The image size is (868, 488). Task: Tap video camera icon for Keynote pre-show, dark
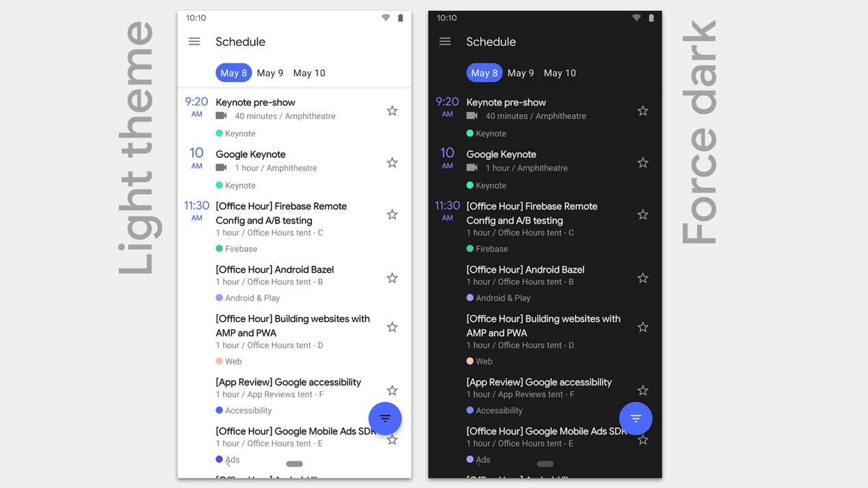point(471,116)
